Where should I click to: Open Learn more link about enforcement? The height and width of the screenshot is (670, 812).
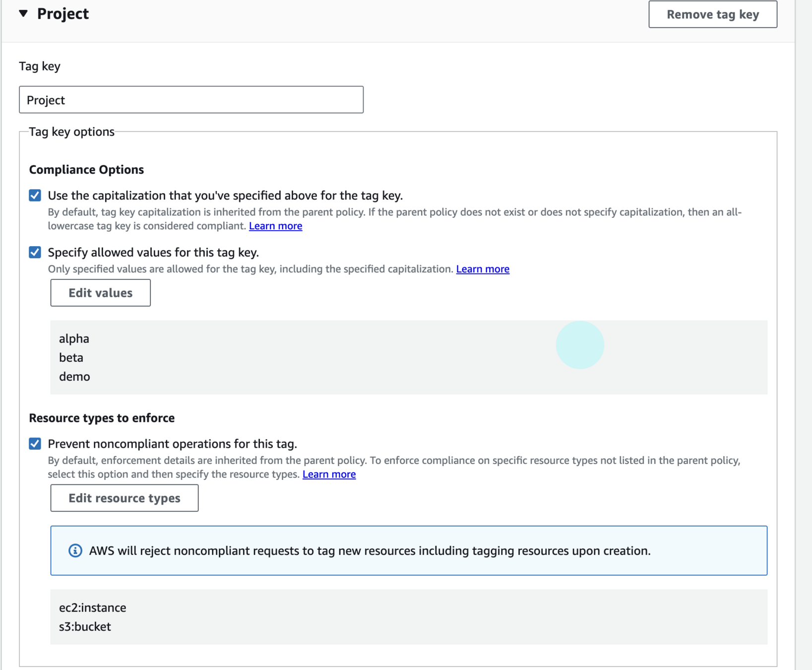tap(329, 474)
